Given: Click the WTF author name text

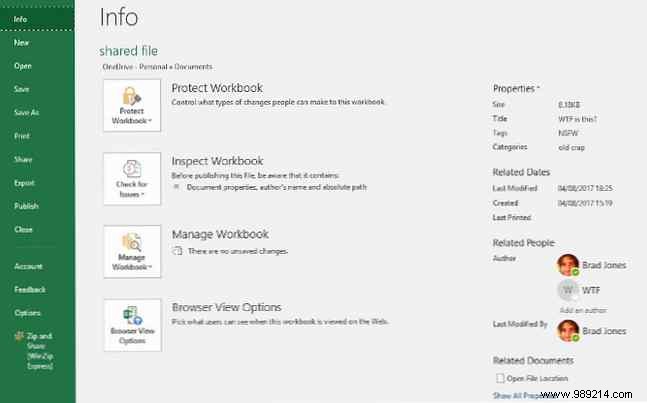Looking at the screenshot, I should click(591, 290).
